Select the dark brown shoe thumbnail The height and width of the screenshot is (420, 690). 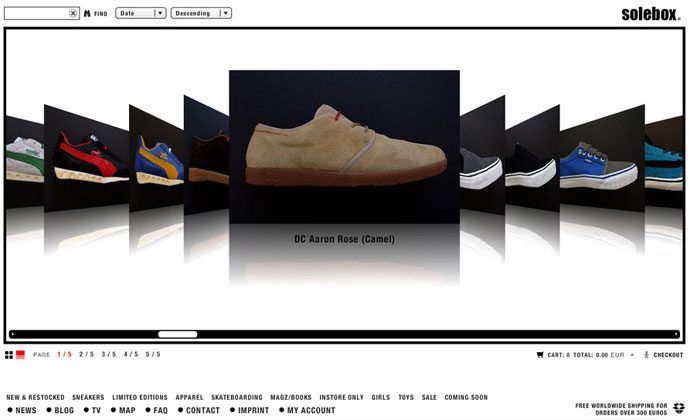207,156
